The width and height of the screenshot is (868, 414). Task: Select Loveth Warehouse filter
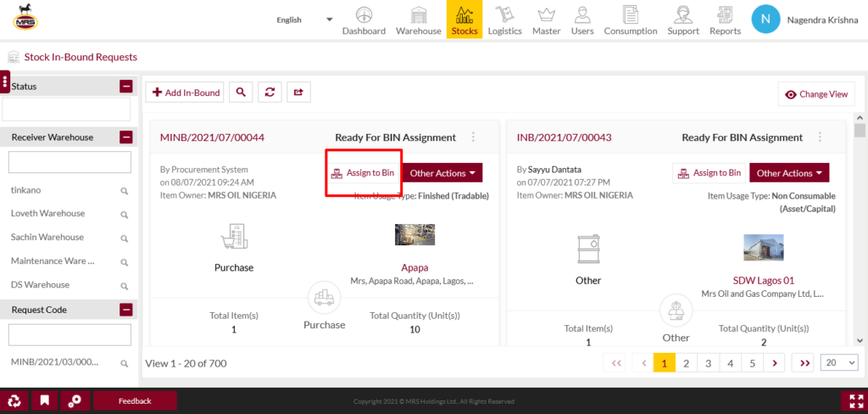[47, 214]
